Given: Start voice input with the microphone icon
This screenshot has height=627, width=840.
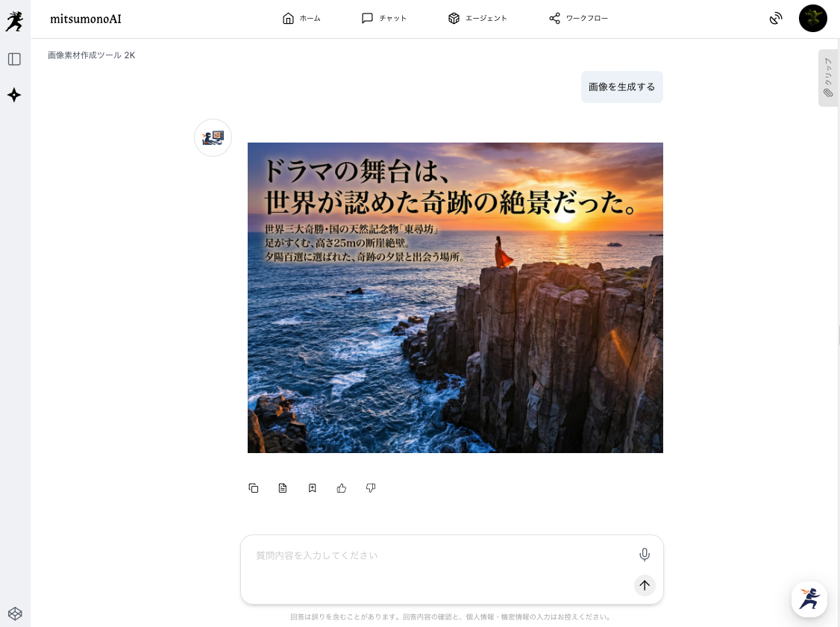Looking at the screenshot, I should pyautogui.click(x=645, y=555).
